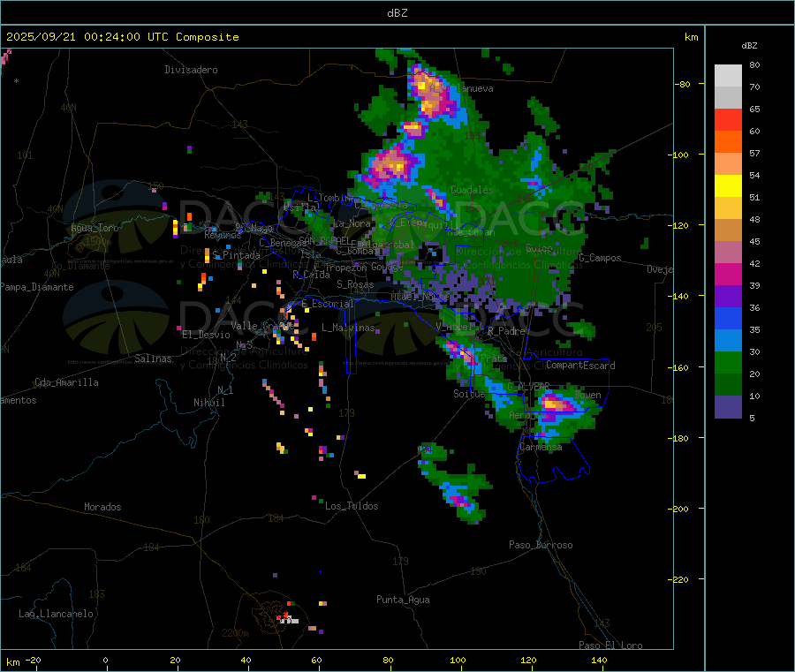Click the Paso_Barroso map label

[x=541, y=546]
